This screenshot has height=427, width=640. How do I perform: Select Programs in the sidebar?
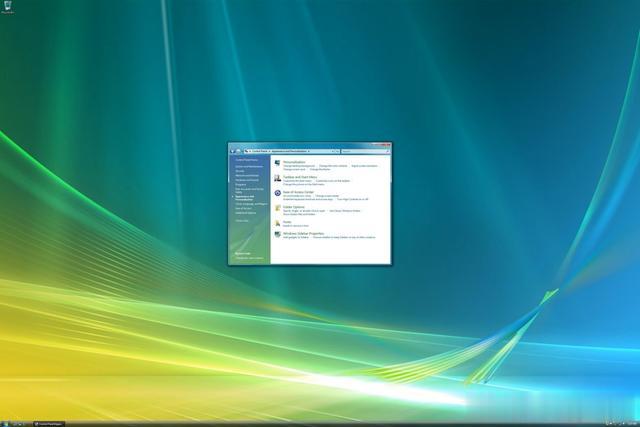tap(240, 185)
